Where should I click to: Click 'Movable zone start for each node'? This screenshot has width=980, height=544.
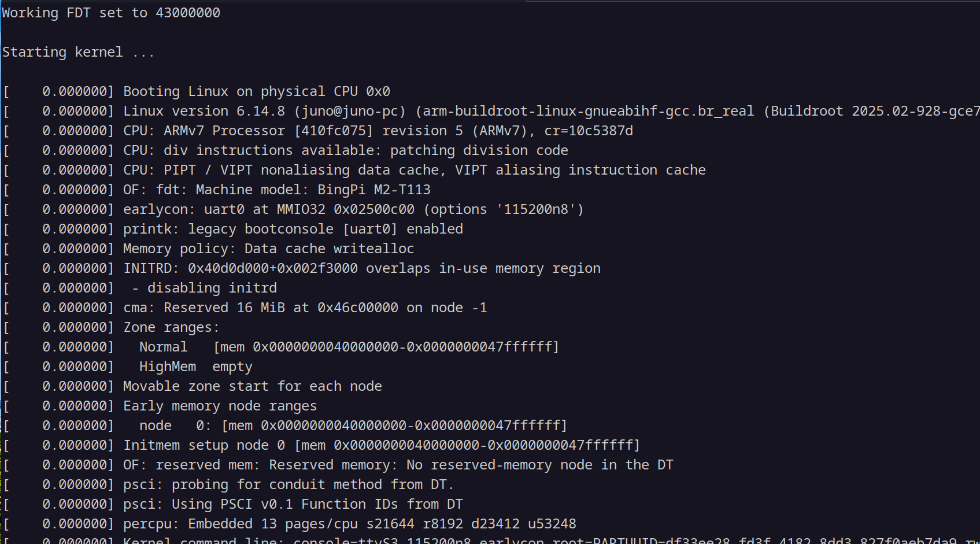253,386
